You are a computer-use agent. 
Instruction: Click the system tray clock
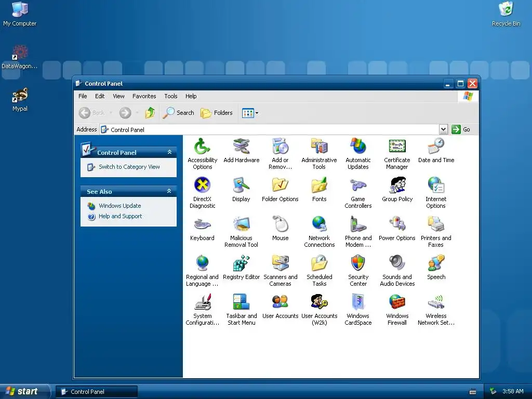pos(513,391)
